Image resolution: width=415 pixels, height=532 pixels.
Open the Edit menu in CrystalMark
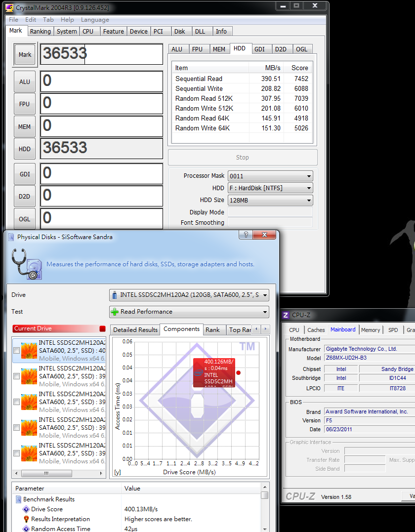tap(31, 20)
